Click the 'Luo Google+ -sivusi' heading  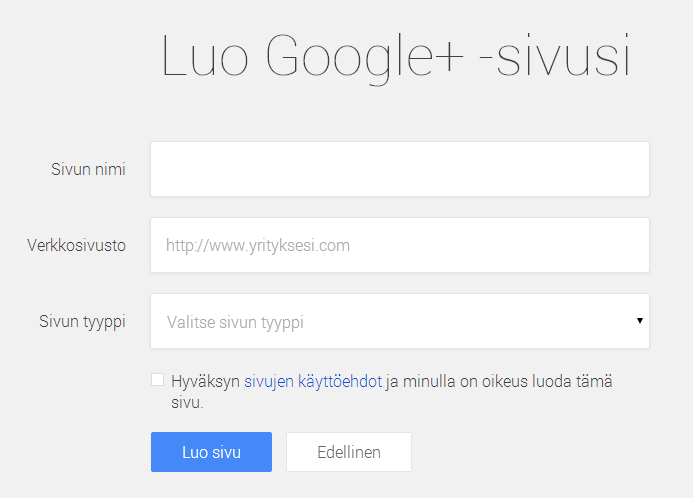coord(396,58)
